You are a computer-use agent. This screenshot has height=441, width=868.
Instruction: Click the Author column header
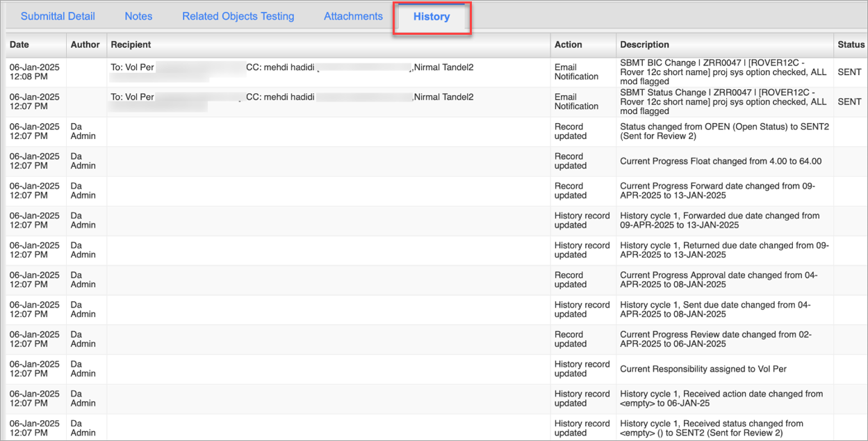pyautogui.click(x=85, y=45)
